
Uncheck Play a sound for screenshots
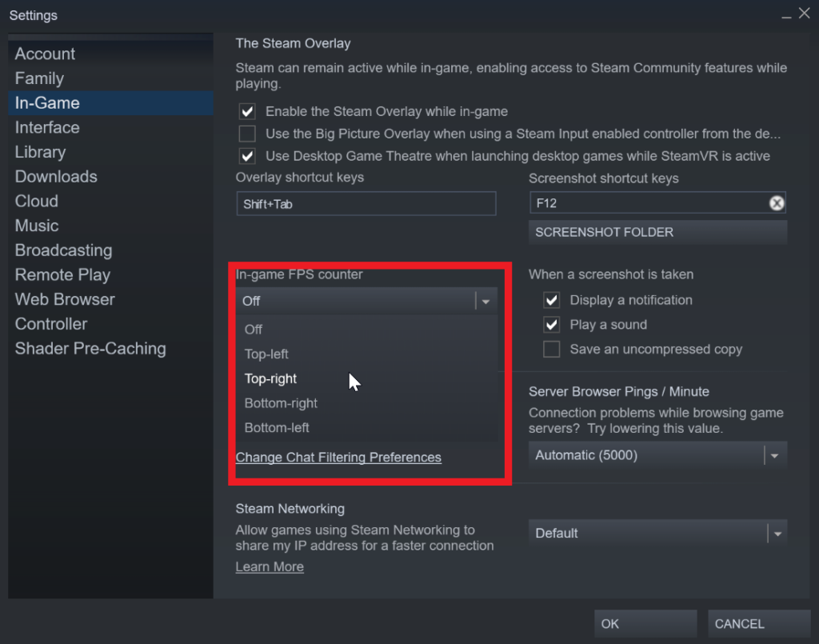coord(551,325)
